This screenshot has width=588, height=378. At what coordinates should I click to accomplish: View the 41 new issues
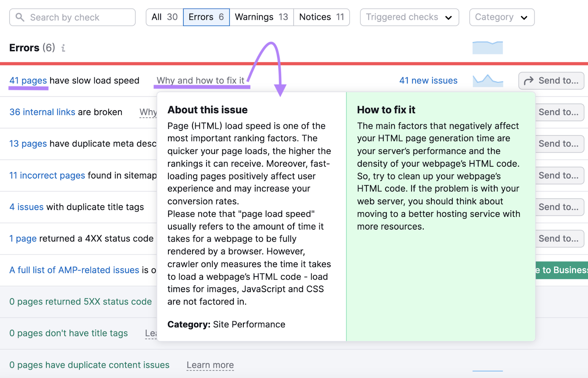click(x=428, y=80)
